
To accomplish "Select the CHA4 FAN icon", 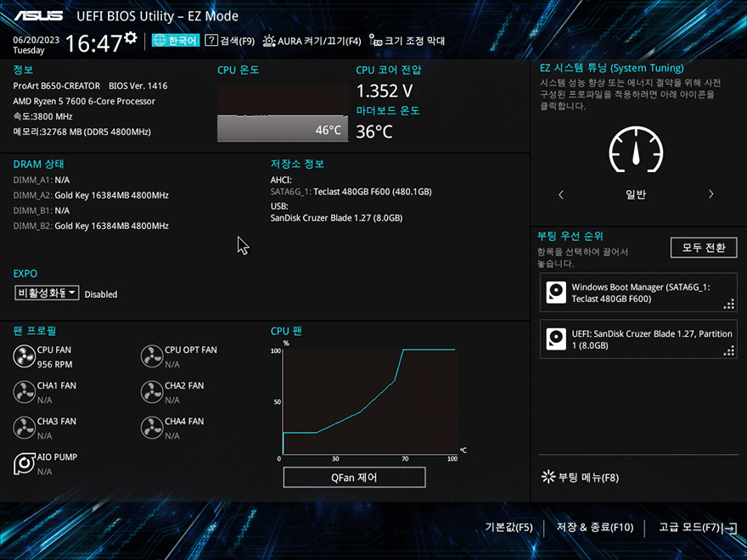I will click(152, 428).
